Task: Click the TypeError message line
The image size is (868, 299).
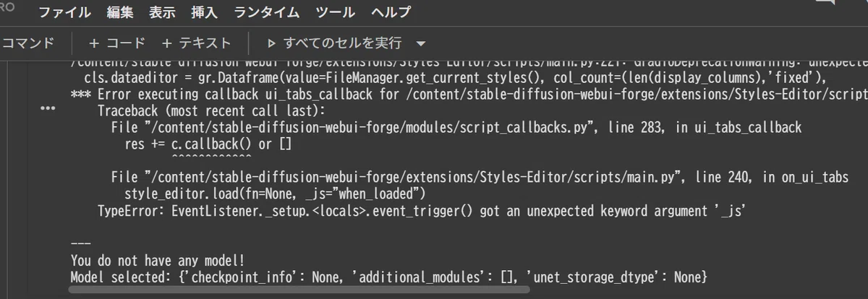Action: click(421, 211)
